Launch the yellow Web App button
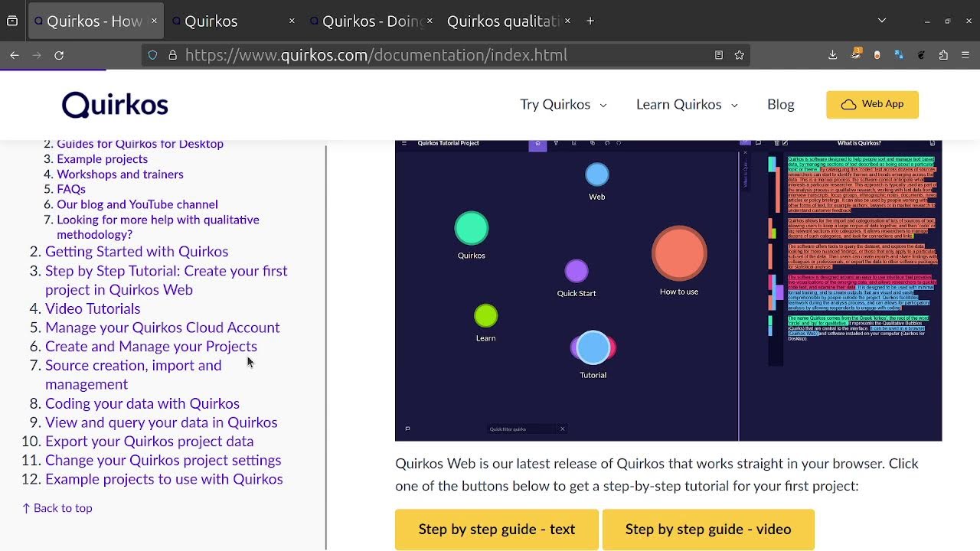This screenshot has height=551, width=980. point(872,105)
